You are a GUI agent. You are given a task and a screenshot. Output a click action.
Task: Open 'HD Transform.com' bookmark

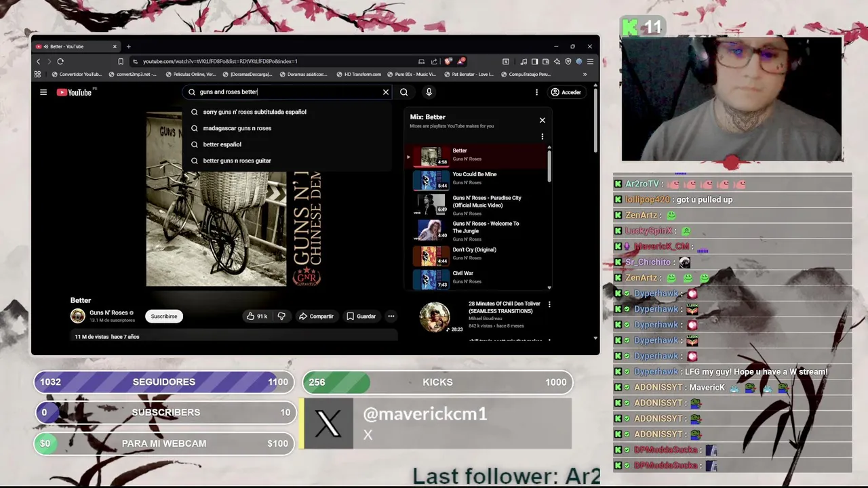[x=359, y=75]
